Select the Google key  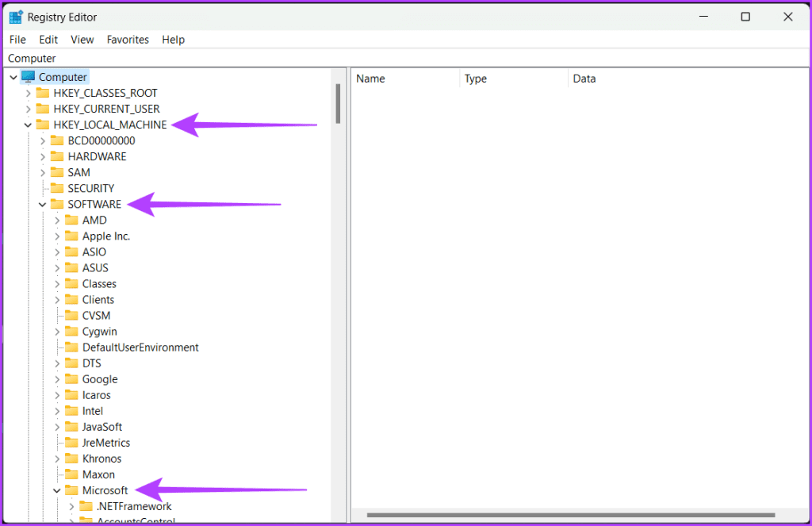tap(100, 379)
